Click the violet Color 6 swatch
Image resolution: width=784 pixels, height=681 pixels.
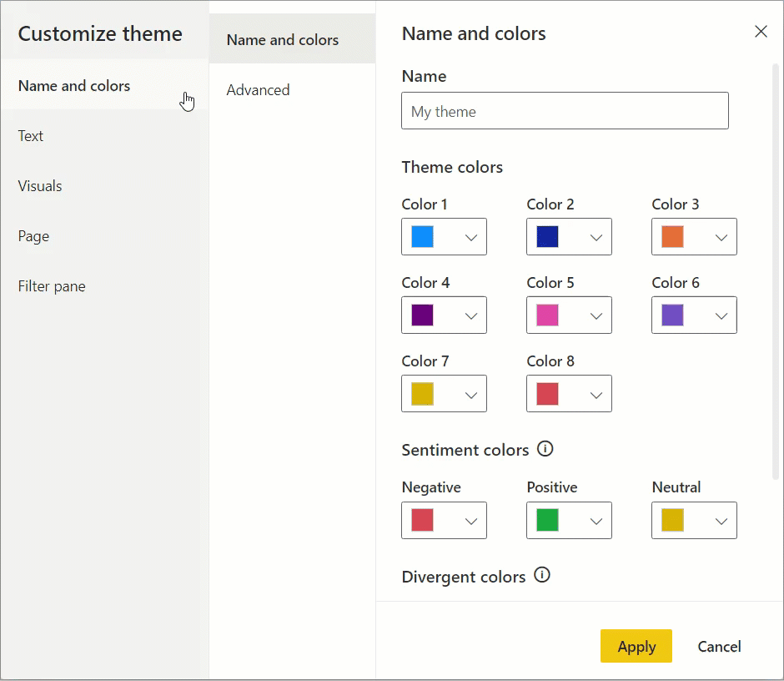[x=673, y=315]
